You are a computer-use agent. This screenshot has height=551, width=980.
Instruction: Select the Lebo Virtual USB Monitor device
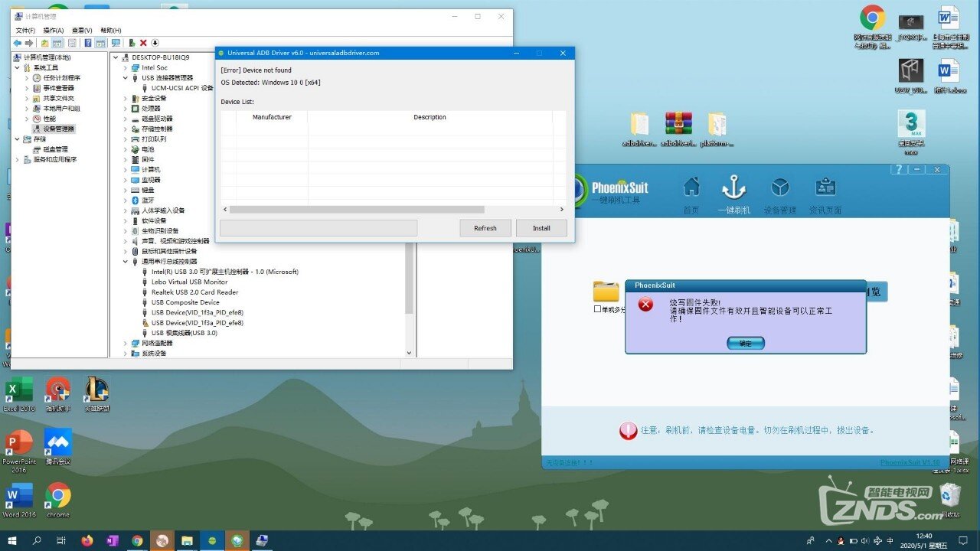(189, 282)
